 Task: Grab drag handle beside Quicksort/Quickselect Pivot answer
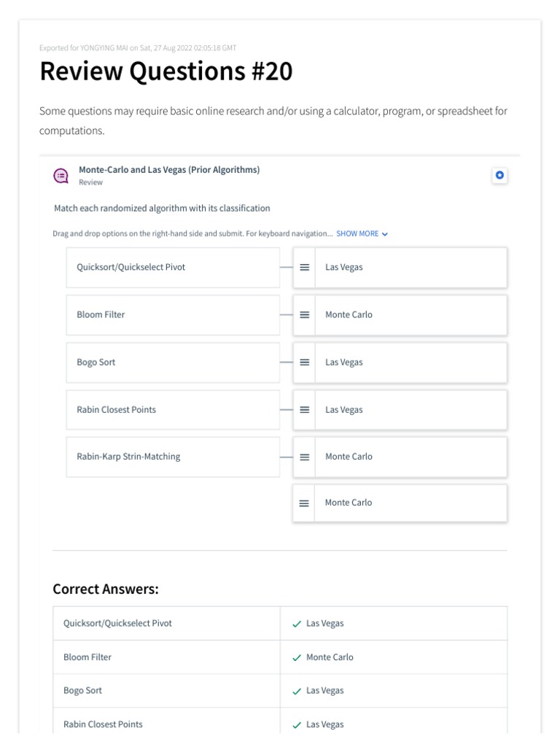pyautogui.click(x=305, y=268)
